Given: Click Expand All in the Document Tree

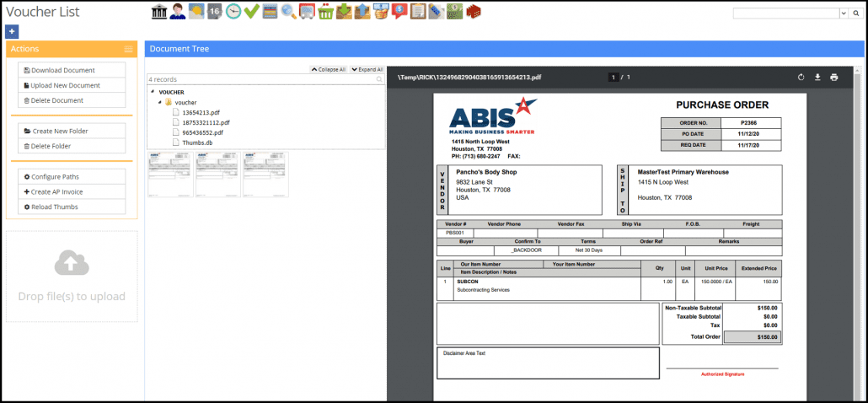Looking at the screenshot, I should pos(367,69).
